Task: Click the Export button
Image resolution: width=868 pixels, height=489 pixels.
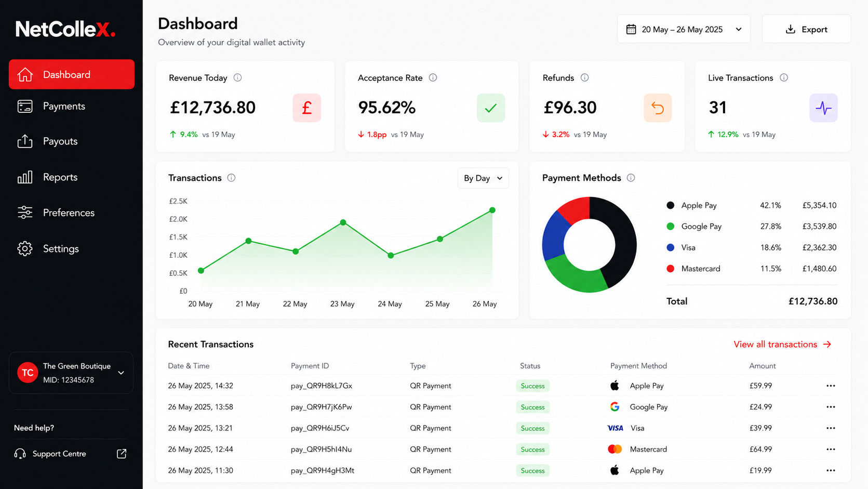Action: (x=806, y=29)
